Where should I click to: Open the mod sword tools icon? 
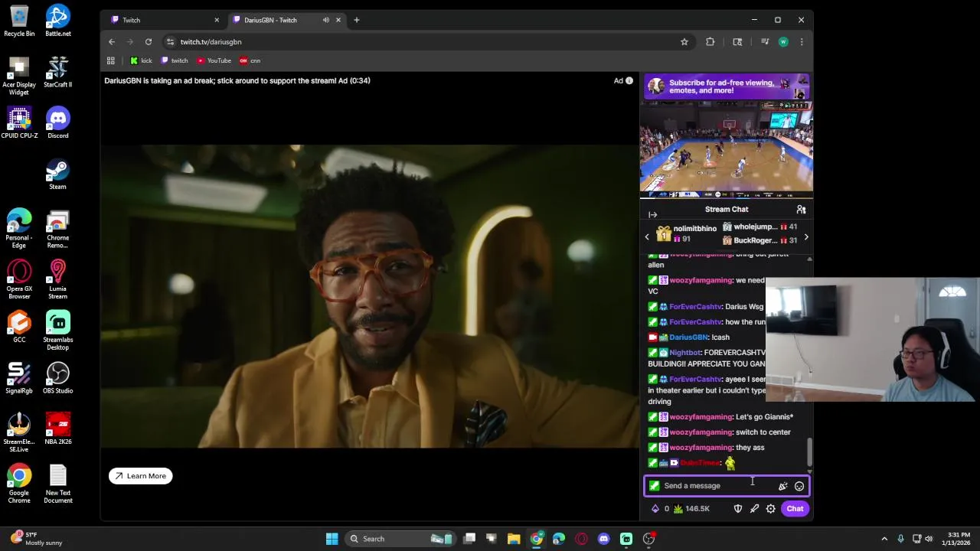pyautogui.click(x=754, y=509)
